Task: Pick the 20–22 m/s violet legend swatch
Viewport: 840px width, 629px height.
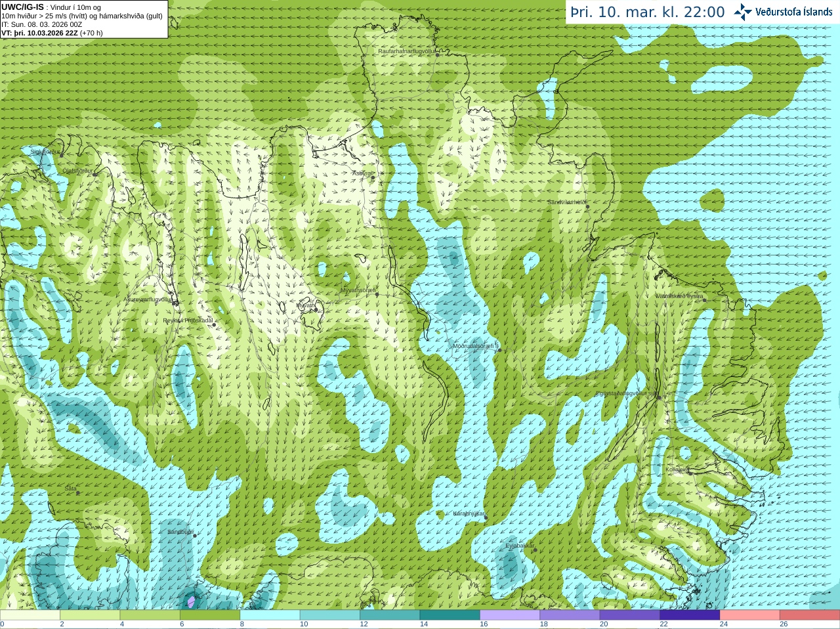Action: point(630,615)
